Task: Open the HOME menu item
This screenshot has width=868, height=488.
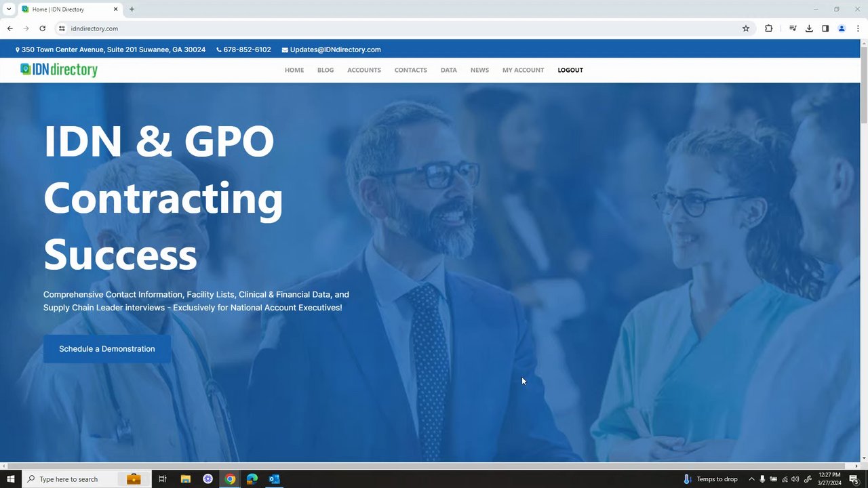Action: (x=294, y=70)
